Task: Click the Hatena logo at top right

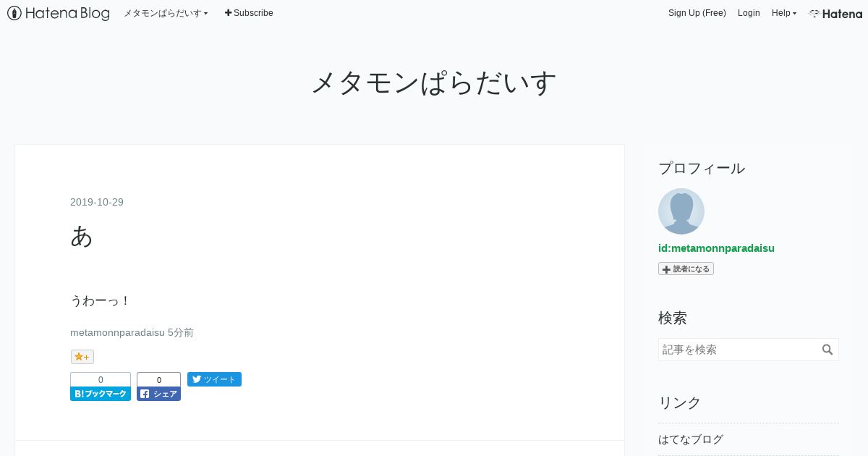Action: 835,13
